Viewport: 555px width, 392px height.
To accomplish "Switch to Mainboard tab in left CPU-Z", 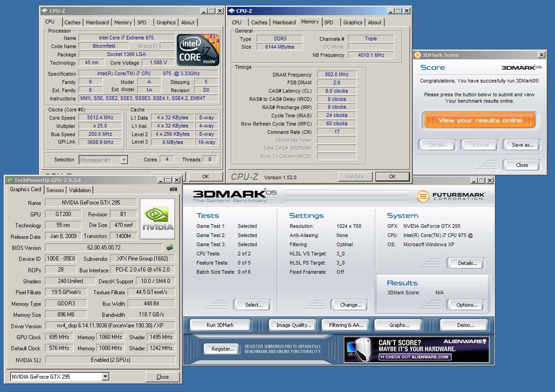I will click(97, 22).
